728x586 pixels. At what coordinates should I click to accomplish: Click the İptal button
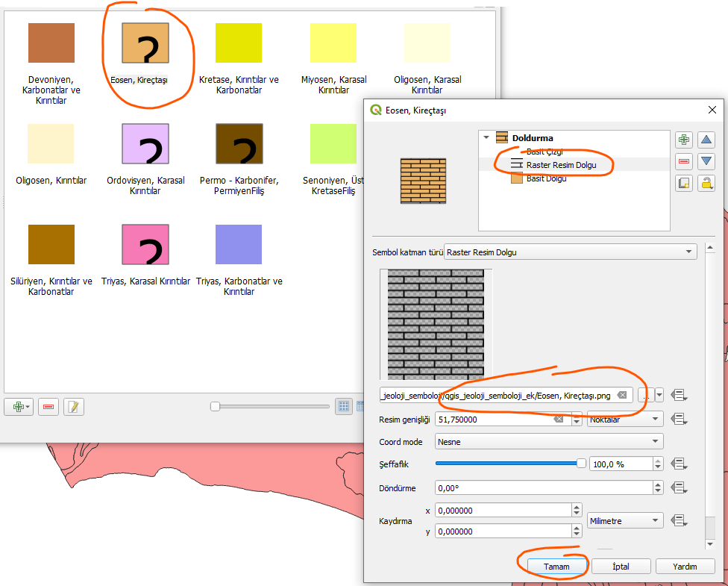(621, 567)
